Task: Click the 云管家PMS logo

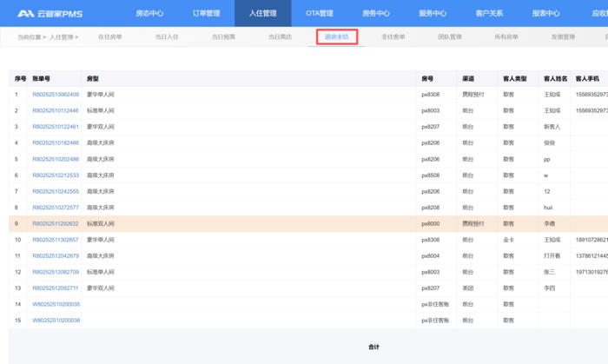Action: pyautogui.click(x=50, y=13)
